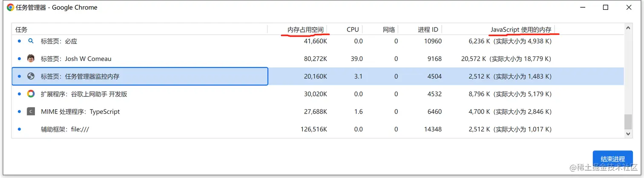Click the MIME handler TypeScript icon

coord(31,112)
